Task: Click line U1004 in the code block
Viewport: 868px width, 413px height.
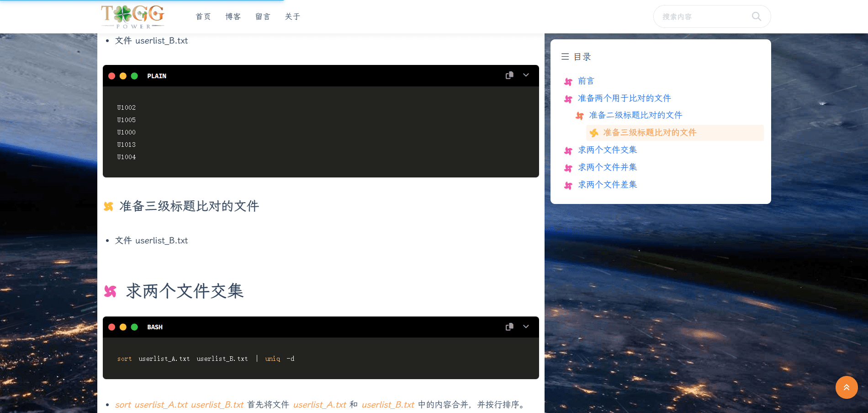Action: click(x=127, y=157)
